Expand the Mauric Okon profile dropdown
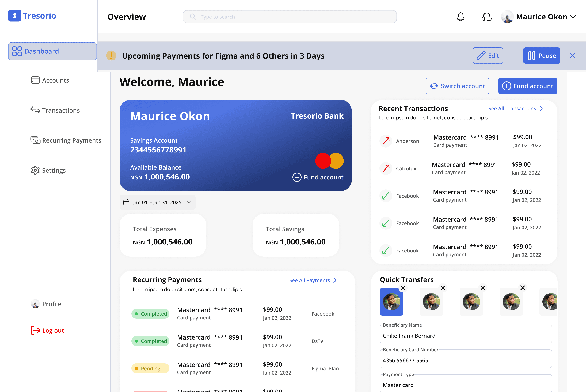Image resolution: width=586 pixels, height=392 pixels. (573, 17)
